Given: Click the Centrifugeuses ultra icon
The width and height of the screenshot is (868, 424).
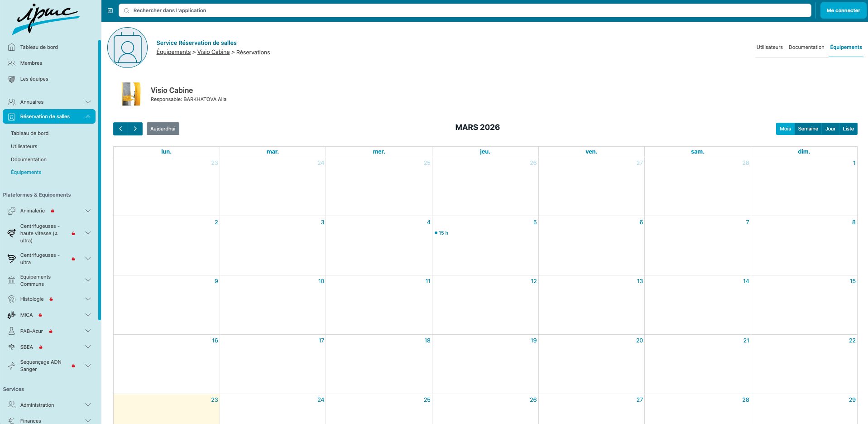Looking at the screenshot, I should 12,259.
